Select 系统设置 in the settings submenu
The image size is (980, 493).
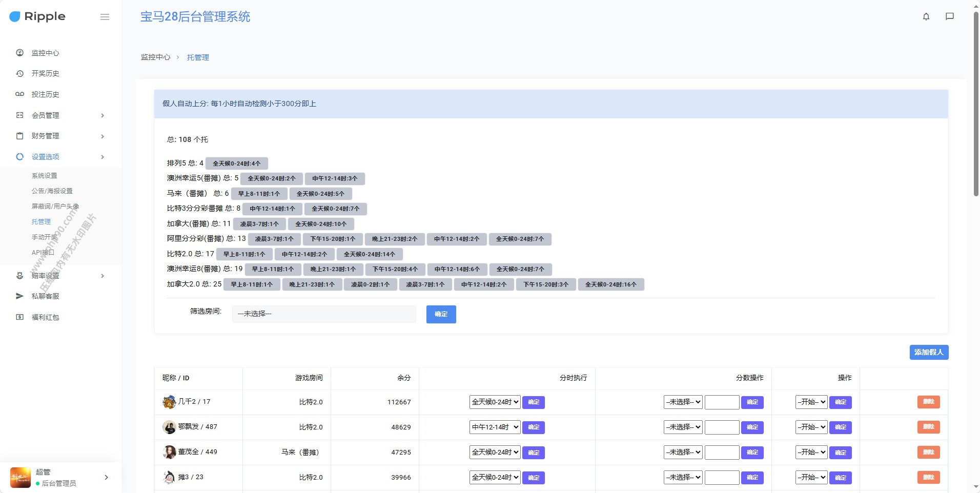45,176
